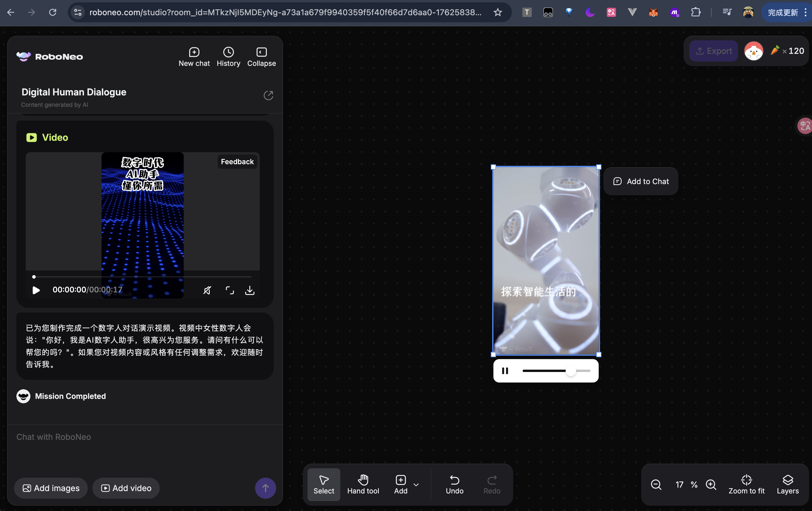Select the Hand tool
Image resolution: width=812 pixels, height=511 pixels.
(363, 484)
